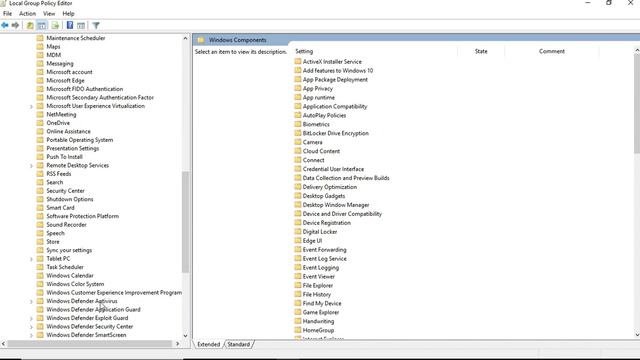Screen dimensions: 640x360
Task: Sort by the Comment column header
Action: tap(552, 51)
